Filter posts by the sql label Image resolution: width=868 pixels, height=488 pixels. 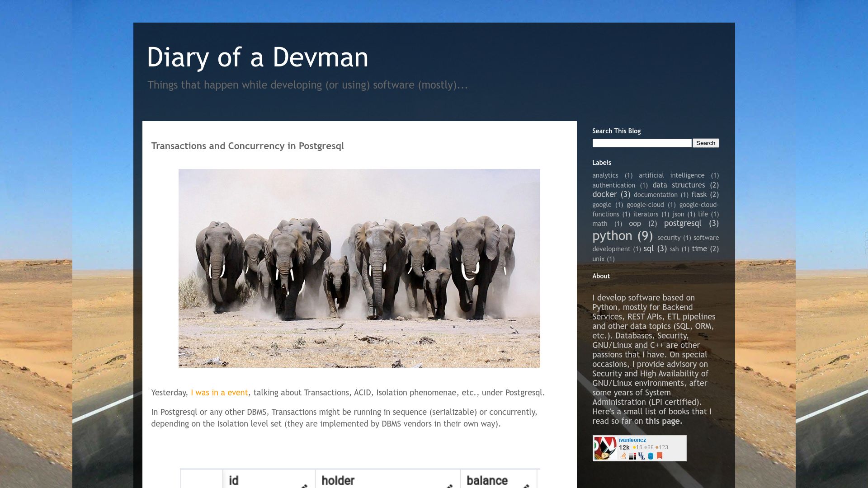pos(648,249)
